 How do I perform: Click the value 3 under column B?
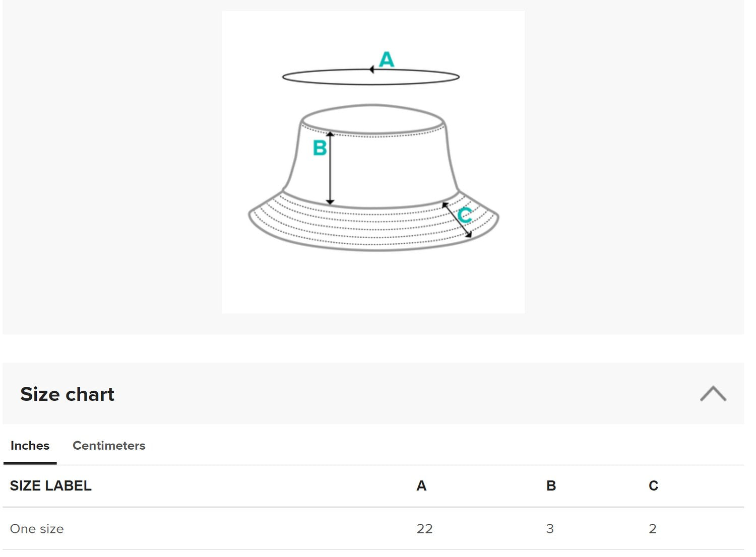pyautogui.click(x=550, y=529)
